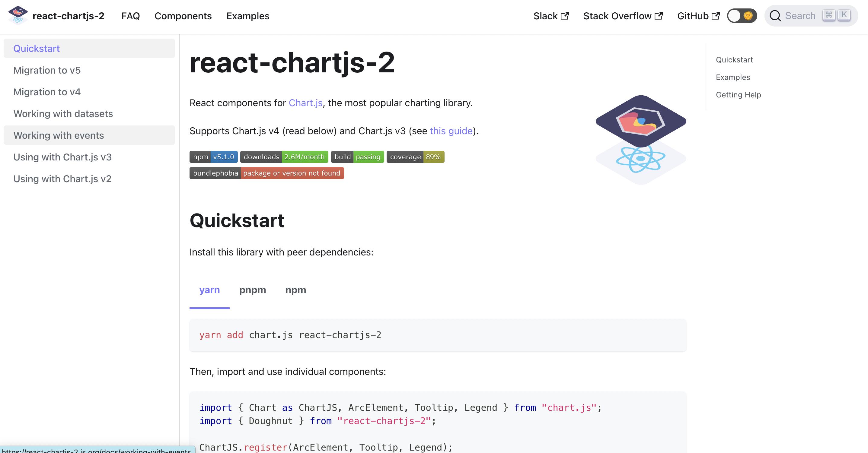Jump to Quickstart in table of contents
This screenshot has width=868, height=453.
[734, 60]
